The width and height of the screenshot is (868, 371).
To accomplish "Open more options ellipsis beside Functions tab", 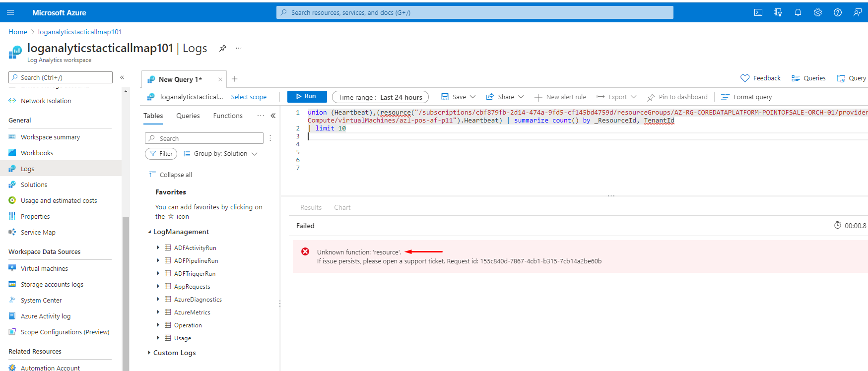I will [x=261, y=116].
